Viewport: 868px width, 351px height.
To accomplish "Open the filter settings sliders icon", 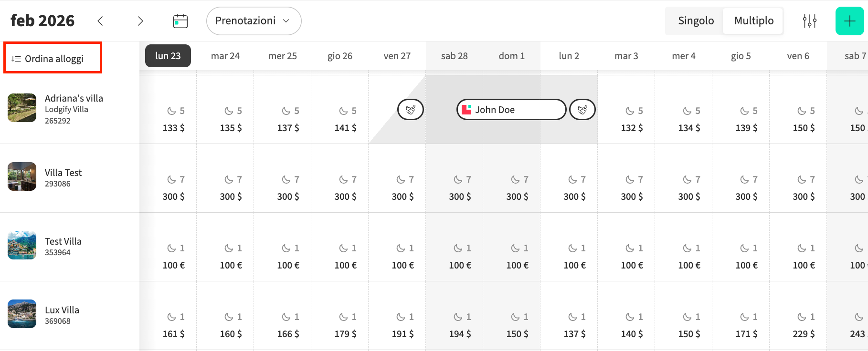I will coord(809,21).
